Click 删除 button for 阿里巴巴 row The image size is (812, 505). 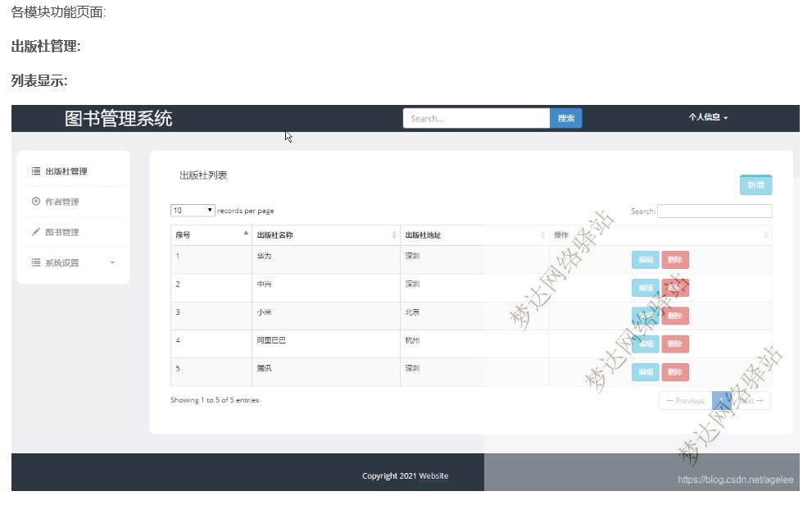675,343
